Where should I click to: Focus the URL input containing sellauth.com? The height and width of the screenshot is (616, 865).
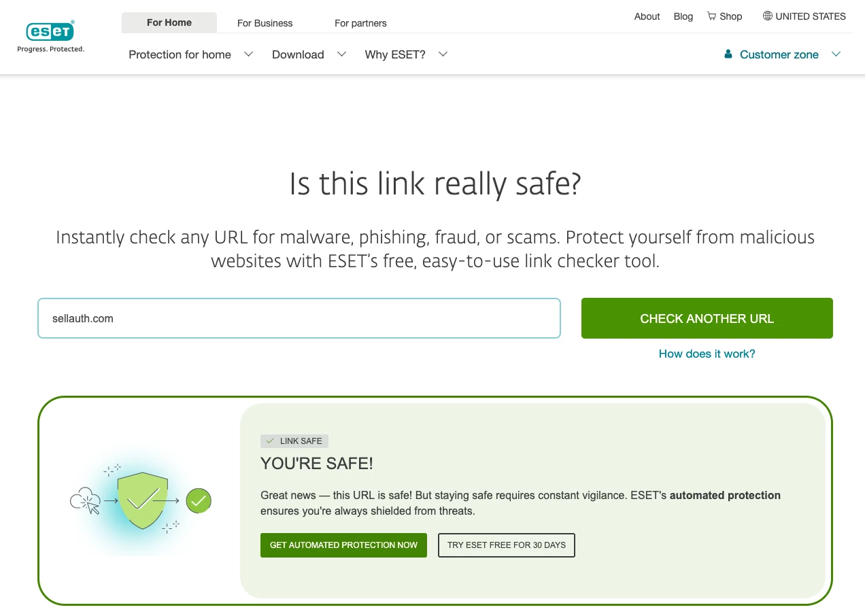[x=299, y=318]
